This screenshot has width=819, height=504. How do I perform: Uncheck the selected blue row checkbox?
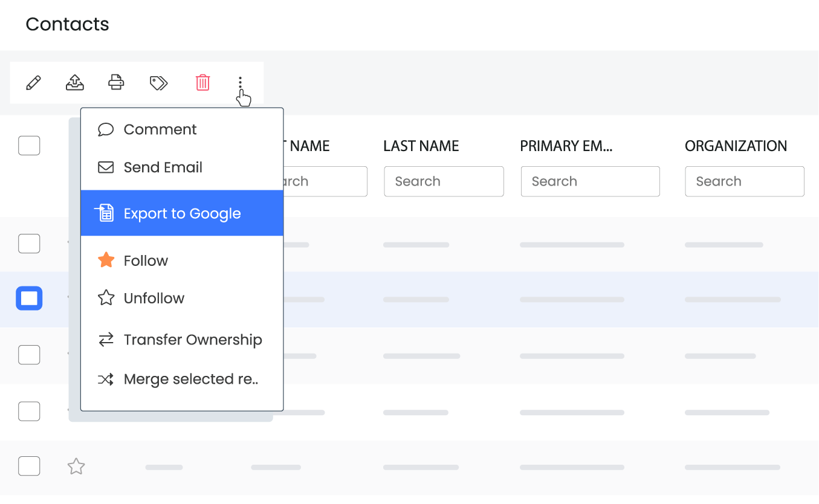(29, 299)
